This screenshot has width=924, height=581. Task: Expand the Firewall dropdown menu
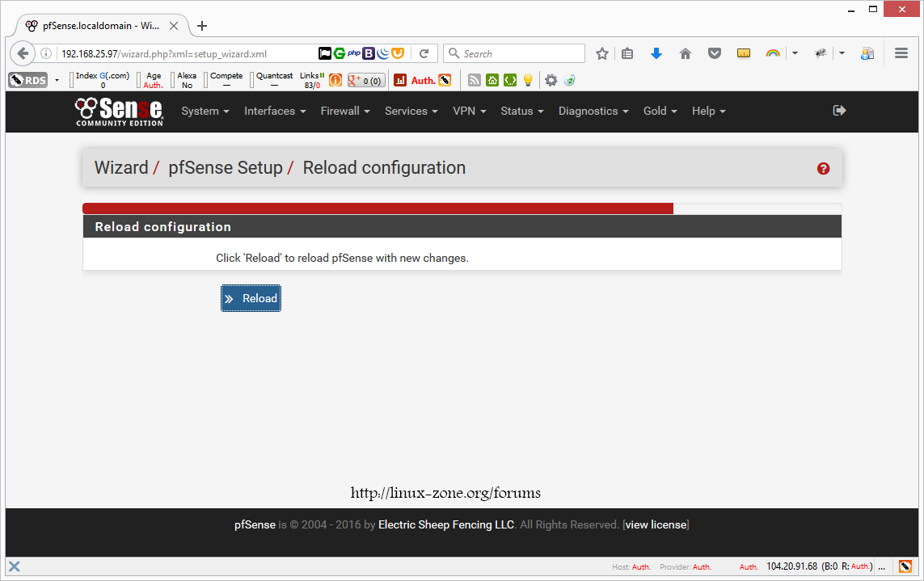pyautogui.click(x=345, y=112)
